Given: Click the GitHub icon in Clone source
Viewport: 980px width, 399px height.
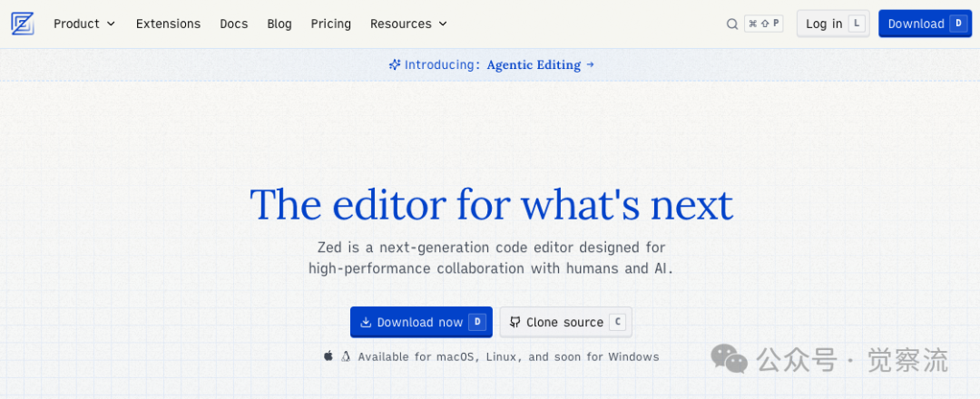Looking at the screenshot, I should point(515,322).
